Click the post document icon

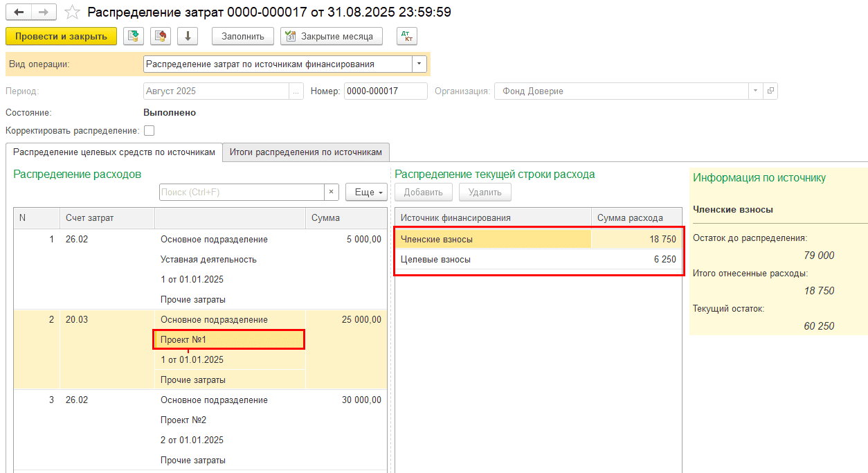(161, 36)
